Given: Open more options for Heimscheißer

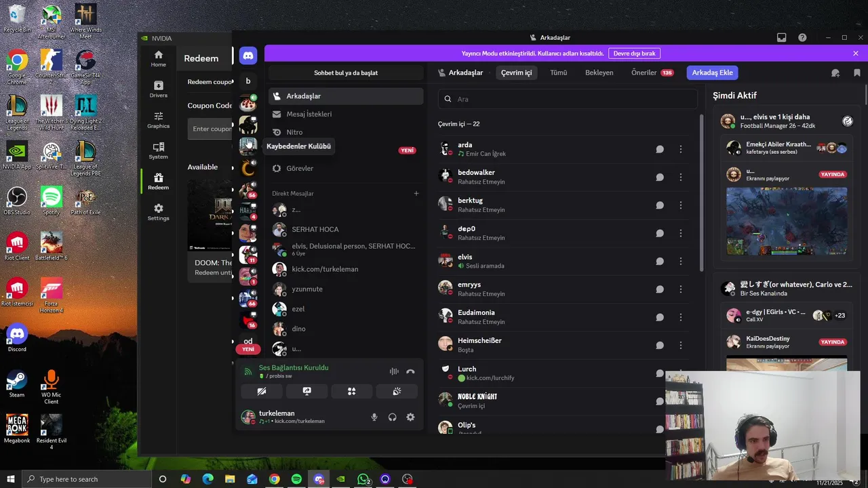Looking at the screenshot, I should [681, 345].
